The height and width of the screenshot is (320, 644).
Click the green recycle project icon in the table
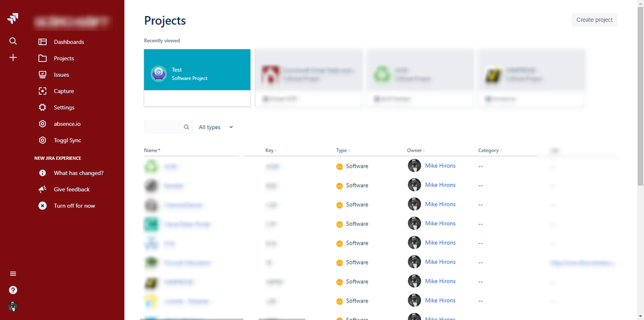[x=151, y=166]
